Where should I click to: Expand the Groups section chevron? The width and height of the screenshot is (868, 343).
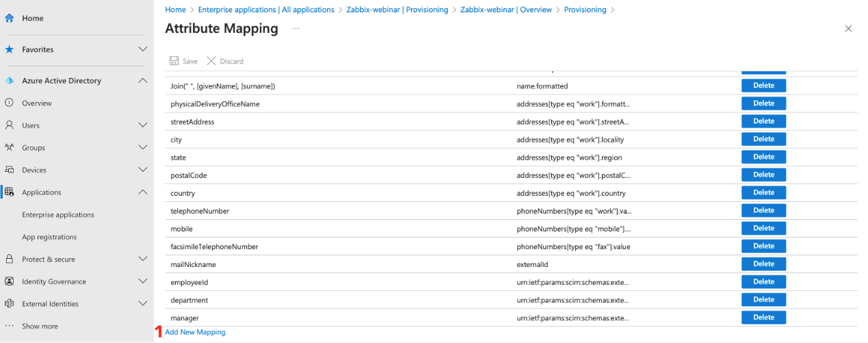[142, 147]
